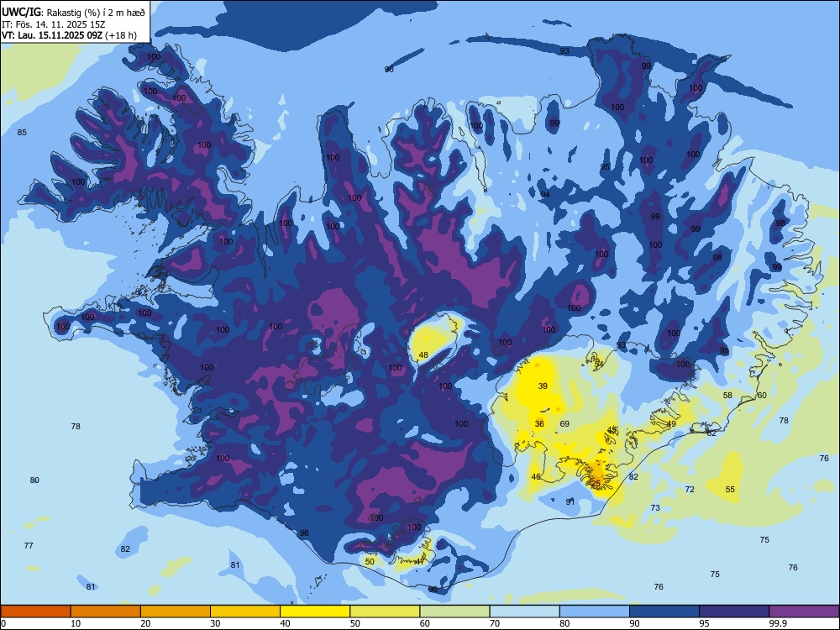Click the humidity value '73' on the map
Image resolution: width=840 pixels, height=630 pixels.
655,508
